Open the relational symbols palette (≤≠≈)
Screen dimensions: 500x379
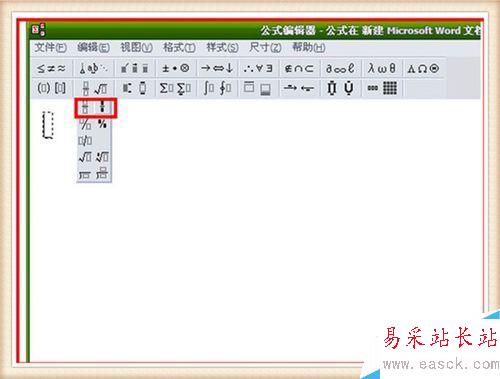51,69
